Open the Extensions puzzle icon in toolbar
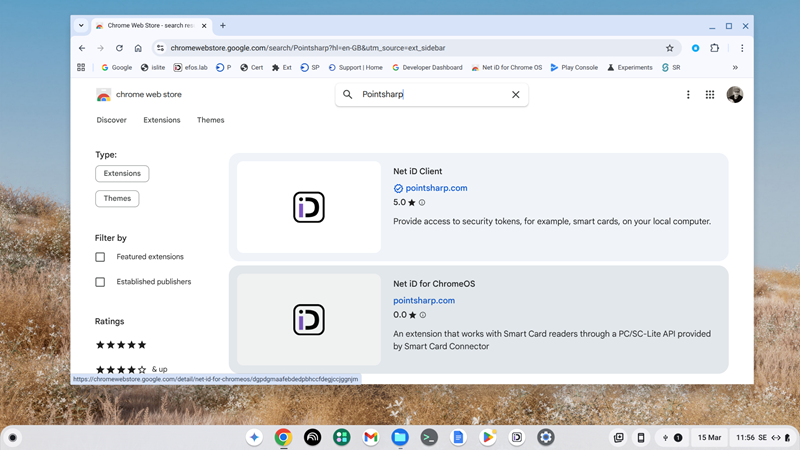The height and width of the screenshot is (450, 800). (715, 48)
